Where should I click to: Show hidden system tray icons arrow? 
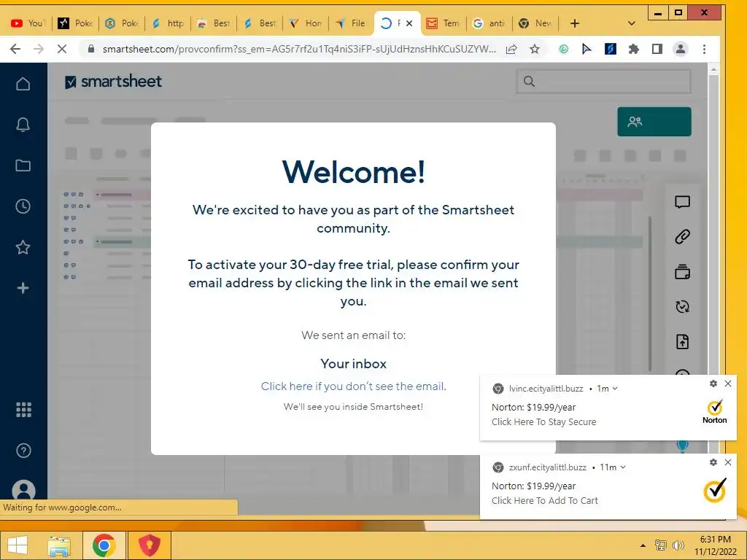643,545
